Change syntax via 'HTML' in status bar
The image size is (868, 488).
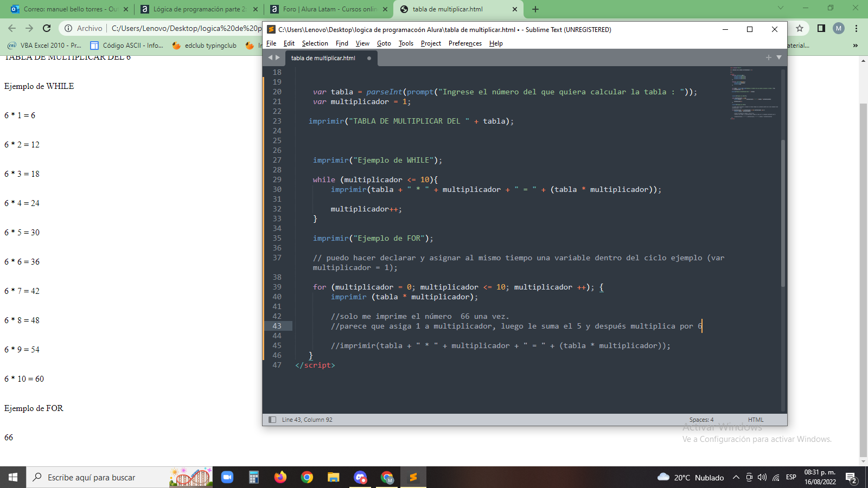(756, 420)
